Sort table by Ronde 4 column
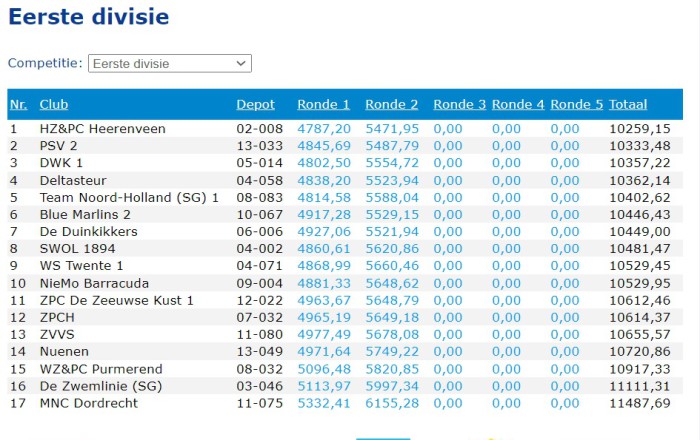This screenshot has height=440, width=700. (x=518, y=104)
